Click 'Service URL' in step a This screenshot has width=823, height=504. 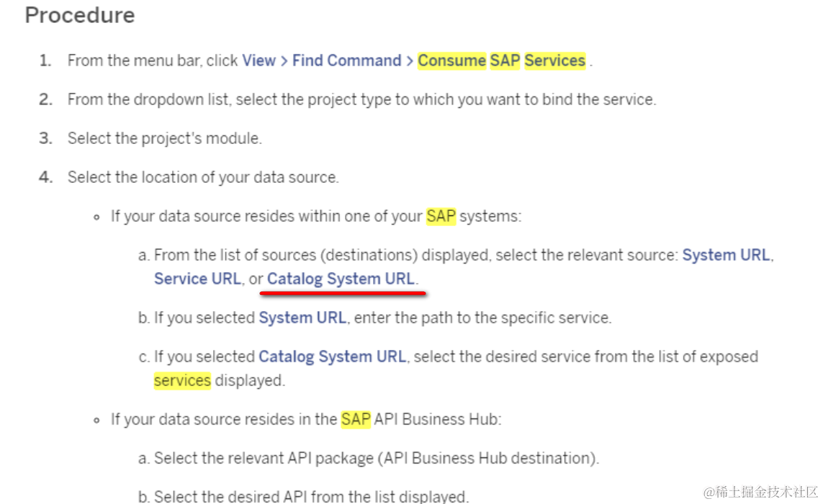click(x=197, y=279)
